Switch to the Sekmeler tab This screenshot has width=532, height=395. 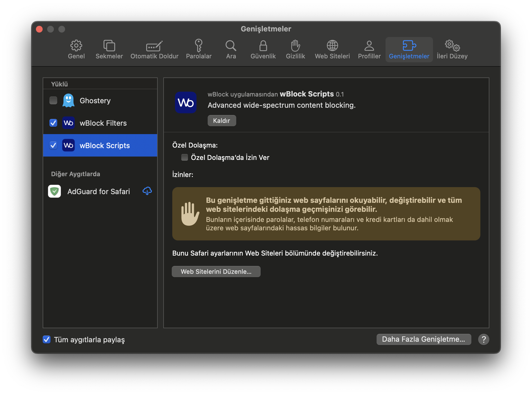(x=109, y=49)
